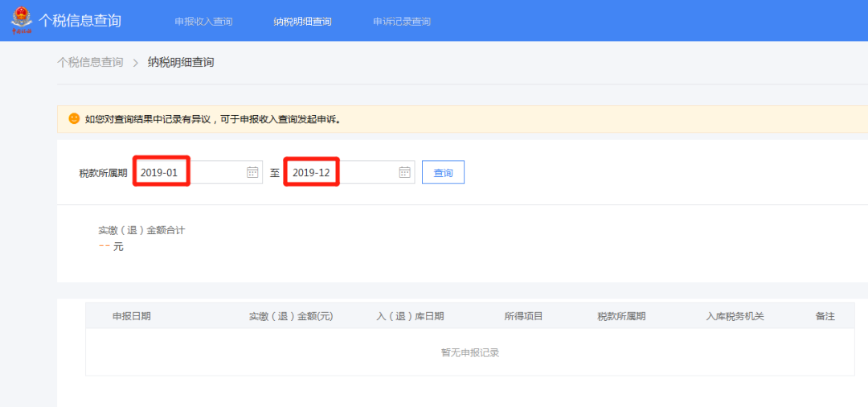Click the 所得项目 column header
The width and height of the screenshot is (868, 407).
523,316
